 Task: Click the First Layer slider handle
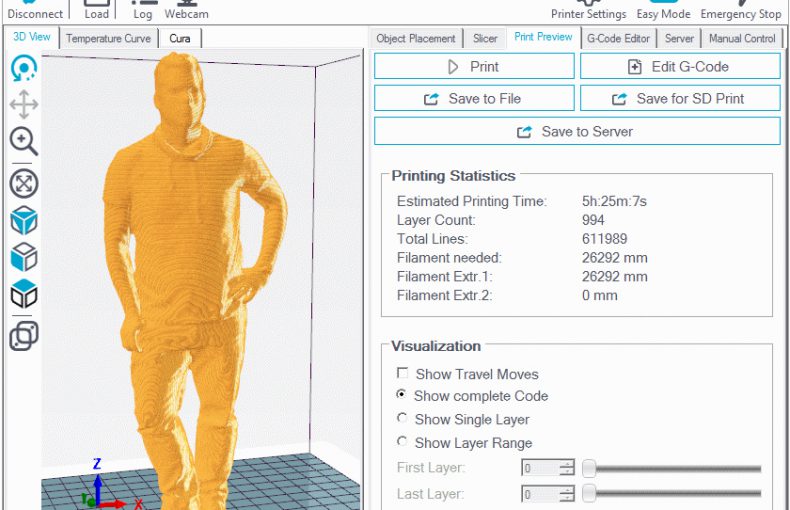point(590,468)
